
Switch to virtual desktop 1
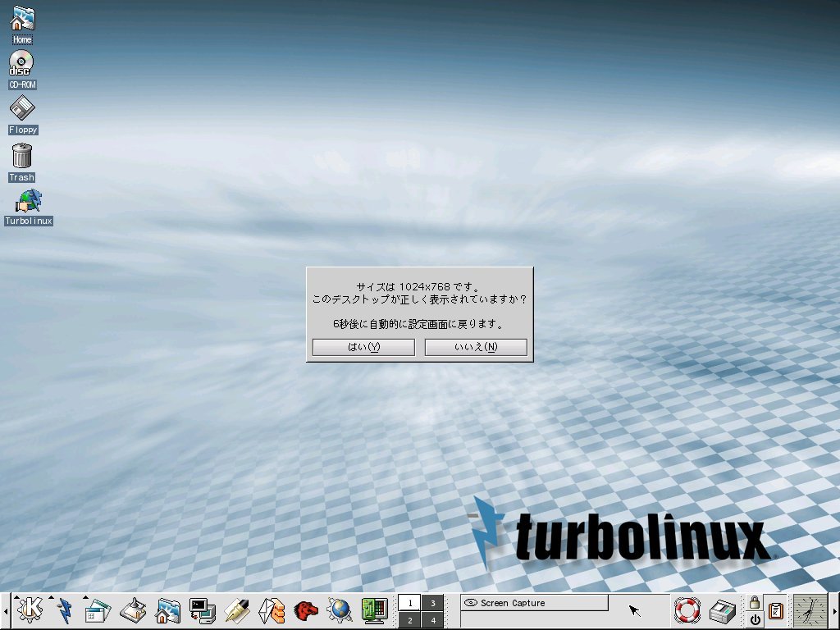[410, 603]
